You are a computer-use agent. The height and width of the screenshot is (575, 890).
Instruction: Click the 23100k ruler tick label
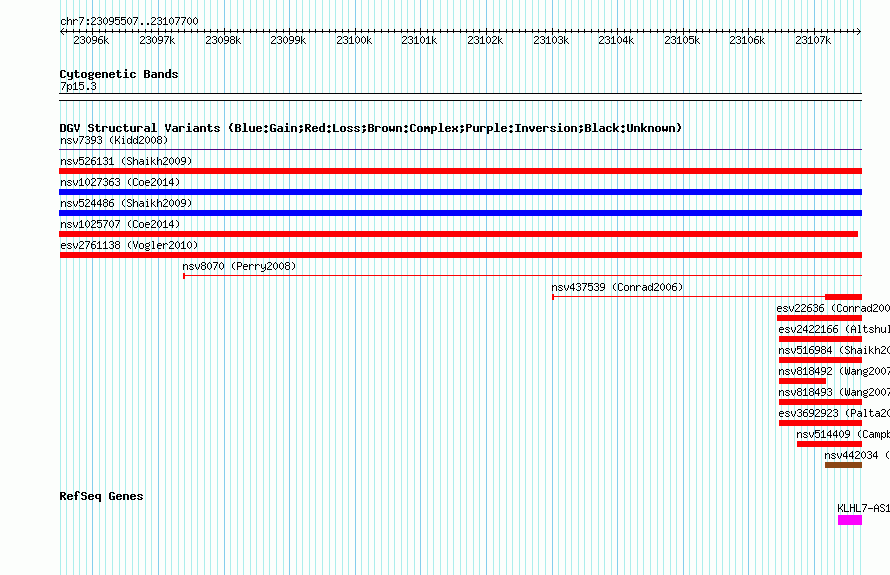(354, 40)
